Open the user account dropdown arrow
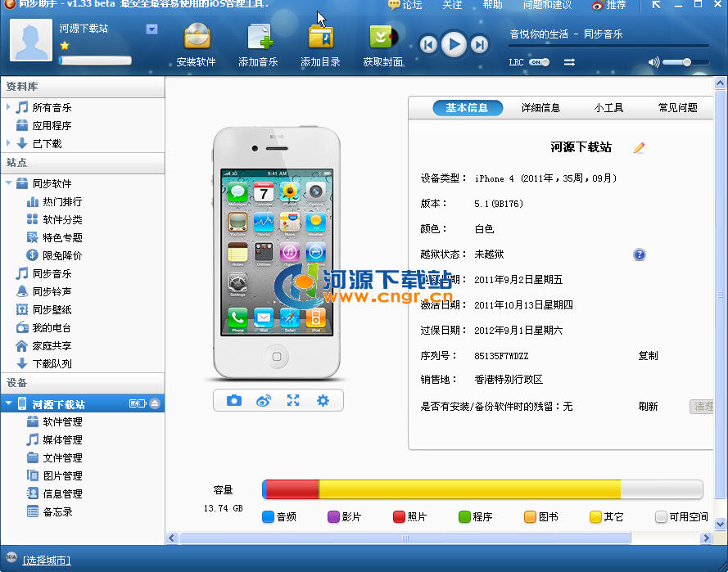The width and height of the screenshot is (728, 572). tap(151, 29)
